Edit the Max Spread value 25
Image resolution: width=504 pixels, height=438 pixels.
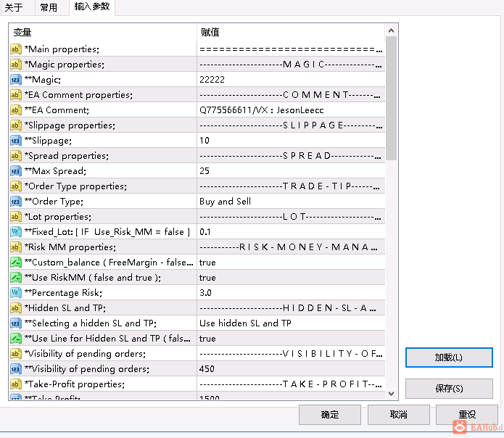point(291,171)
